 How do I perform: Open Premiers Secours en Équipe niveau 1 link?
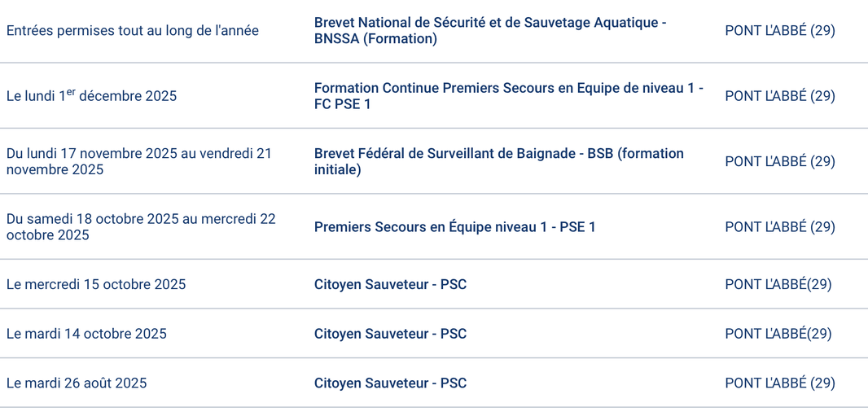(x=454, y=227)
